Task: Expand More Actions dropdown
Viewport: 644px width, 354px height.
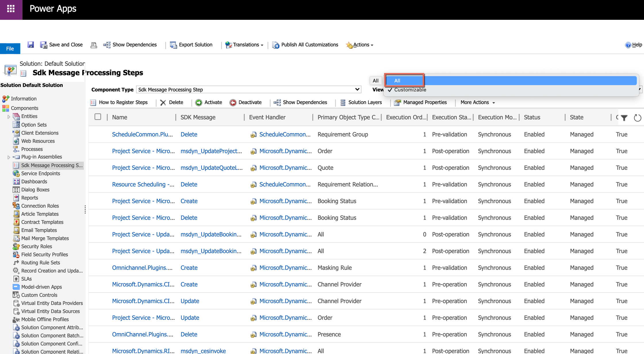Action: pos(478,103)
